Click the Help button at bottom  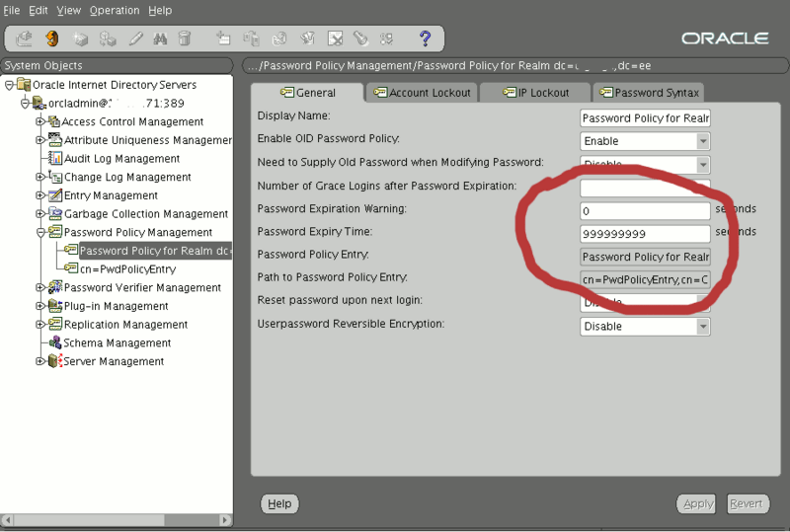pos(279,503)
